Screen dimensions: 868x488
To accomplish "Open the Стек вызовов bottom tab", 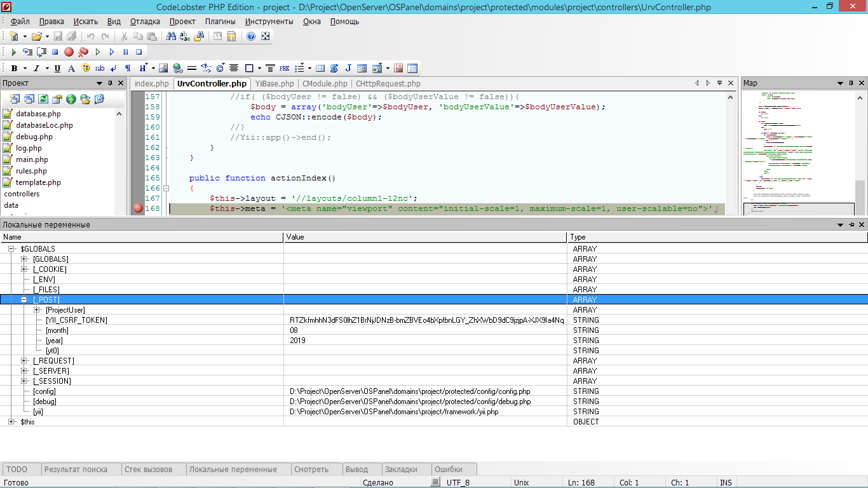I will 148,470.
